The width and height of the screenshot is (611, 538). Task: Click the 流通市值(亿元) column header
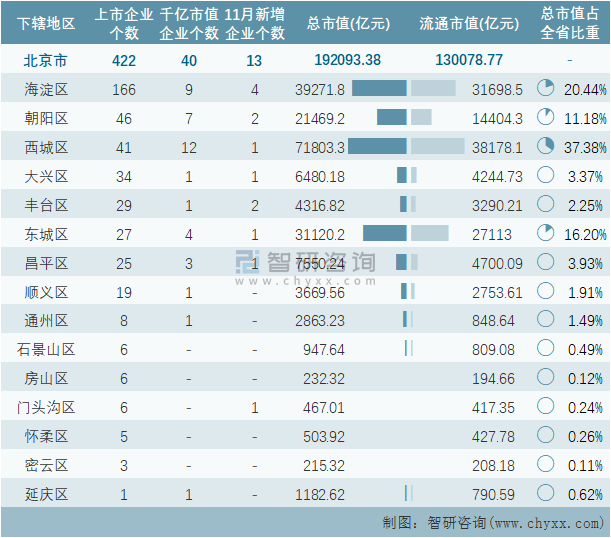(x=469, y=23)
